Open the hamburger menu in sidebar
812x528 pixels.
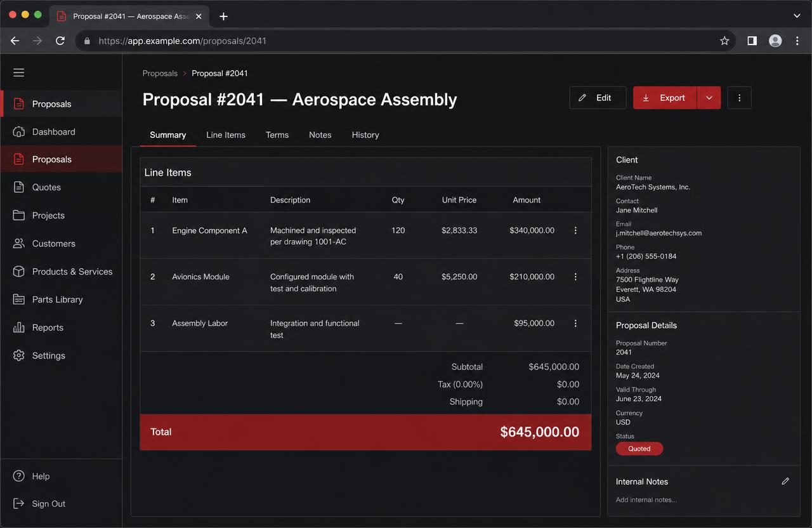click(19, 73)
